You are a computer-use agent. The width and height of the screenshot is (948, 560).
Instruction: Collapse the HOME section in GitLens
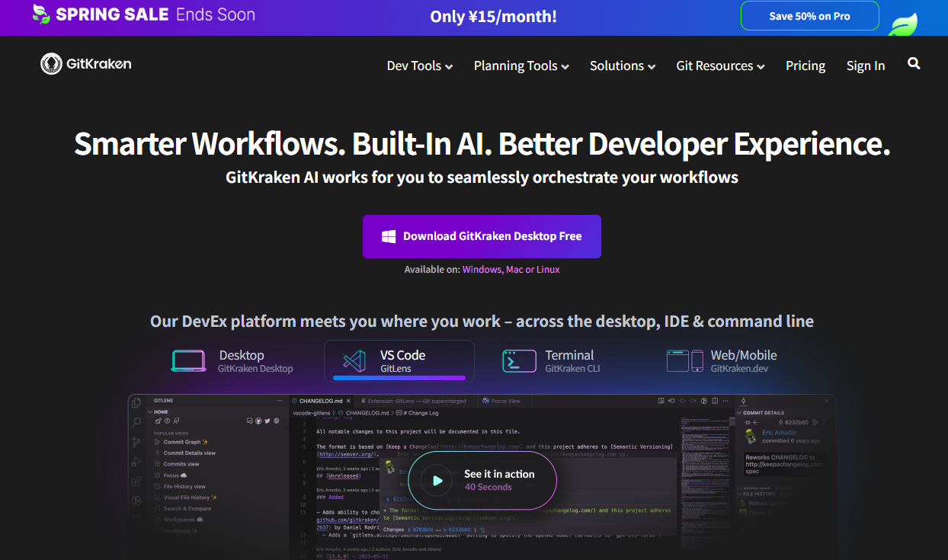[x=150, y=412]
